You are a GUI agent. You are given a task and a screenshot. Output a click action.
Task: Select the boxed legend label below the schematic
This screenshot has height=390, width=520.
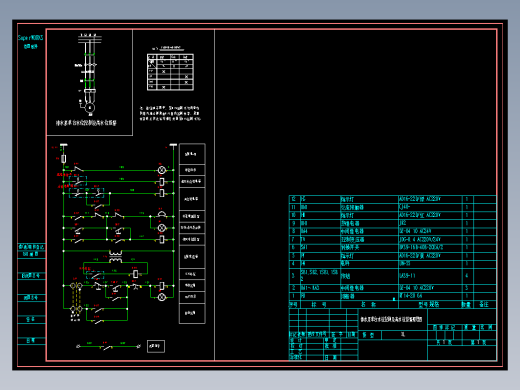pyautogui.click(x=156, y=346)
